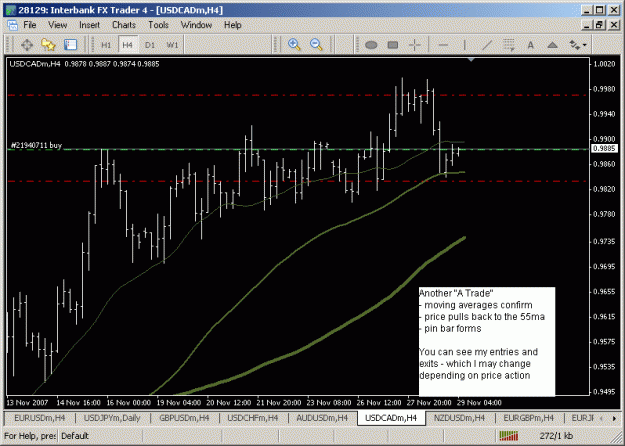Switch to GBPUSDm,H4 chart tab
The height and width of the screenshot is (446, 625).
point(184,418)
